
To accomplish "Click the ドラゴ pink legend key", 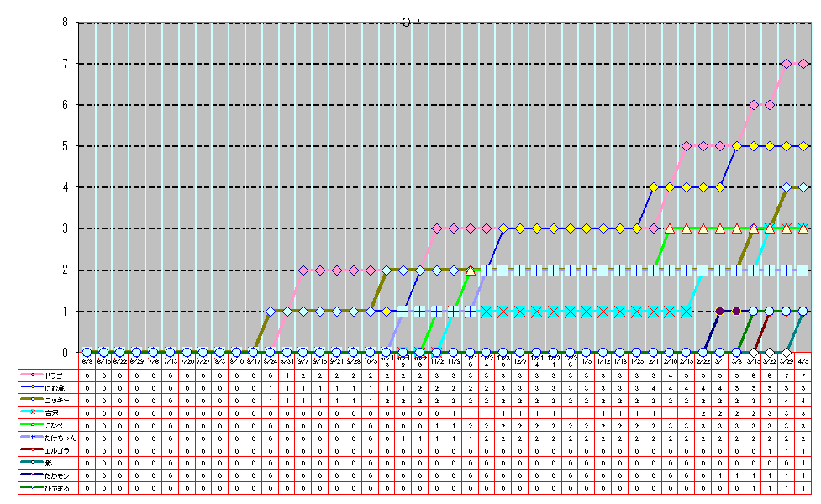I will point(32,375).
